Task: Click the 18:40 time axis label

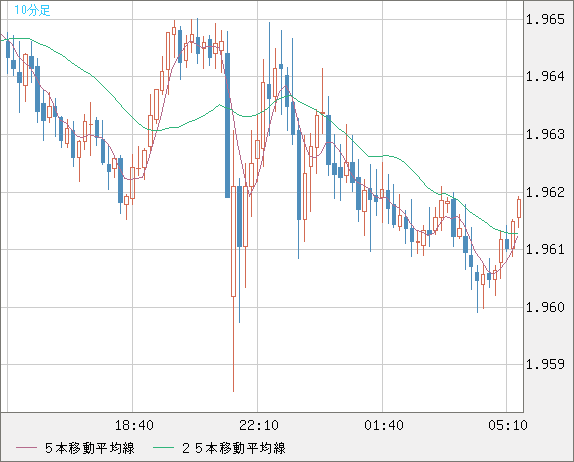Action: pos(134,425)
